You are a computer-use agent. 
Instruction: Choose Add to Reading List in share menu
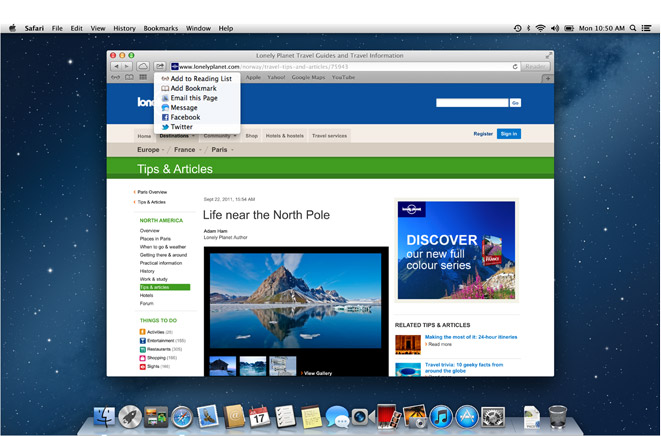click(197, 78)
